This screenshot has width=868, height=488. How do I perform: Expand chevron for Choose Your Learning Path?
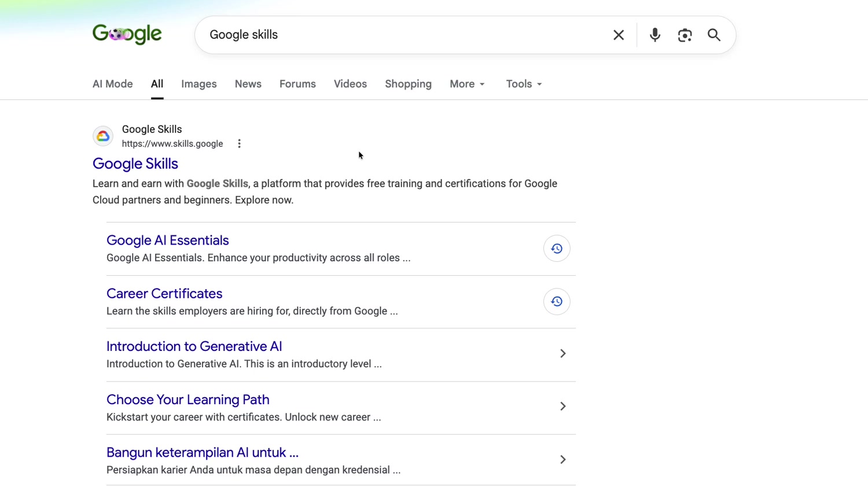[562, 406]
